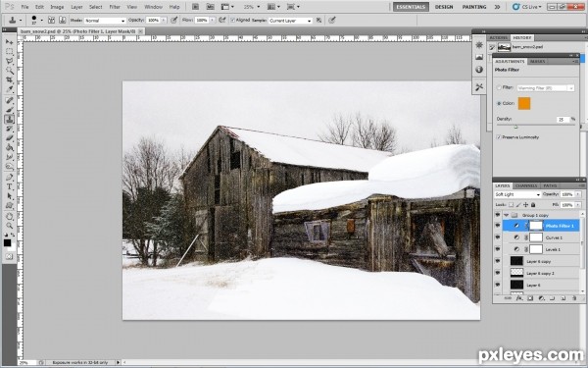Select the Rectangular Marquee tool
588x368 pixels.
coord(9,51)
